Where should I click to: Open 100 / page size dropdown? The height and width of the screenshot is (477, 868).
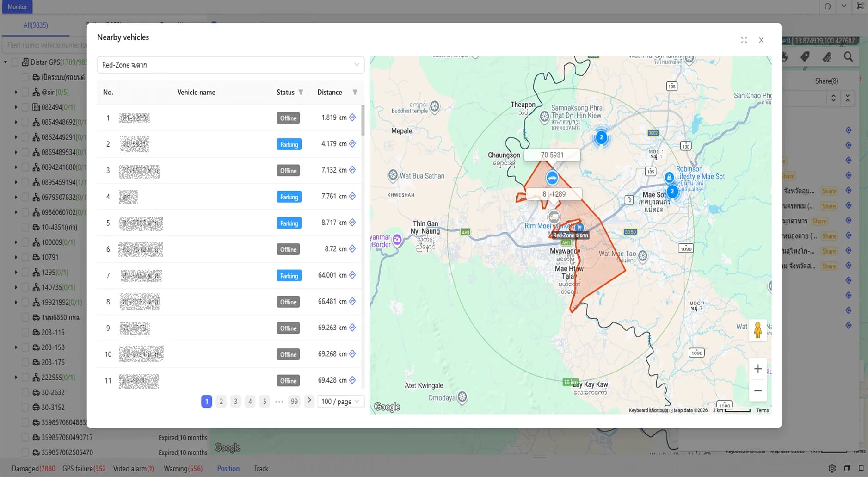click(340, 401)
